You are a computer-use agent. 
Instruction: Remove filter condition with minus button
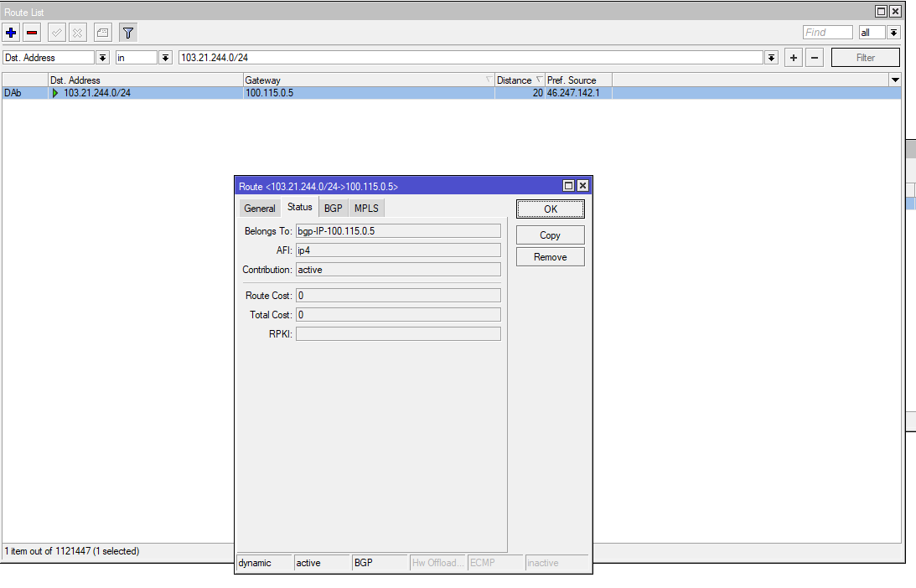pyautogui.click(x=815, y=58)
